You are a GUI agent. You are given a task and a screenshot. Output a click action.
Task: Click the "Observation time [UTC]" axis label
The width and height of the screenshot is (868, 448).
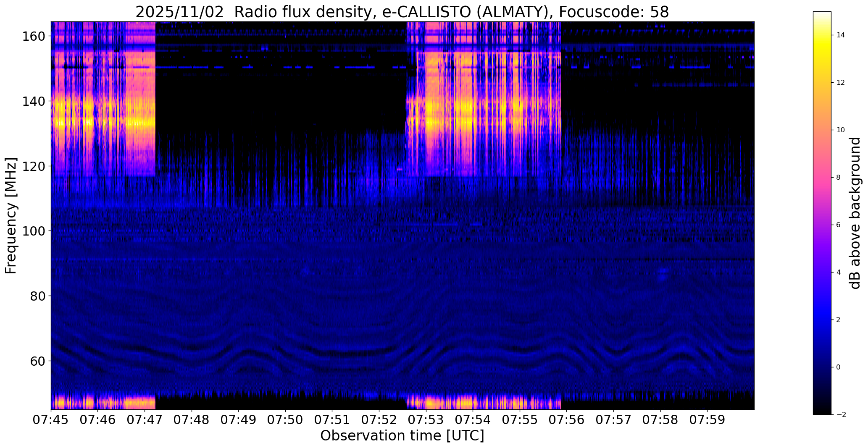pos(402,435)
